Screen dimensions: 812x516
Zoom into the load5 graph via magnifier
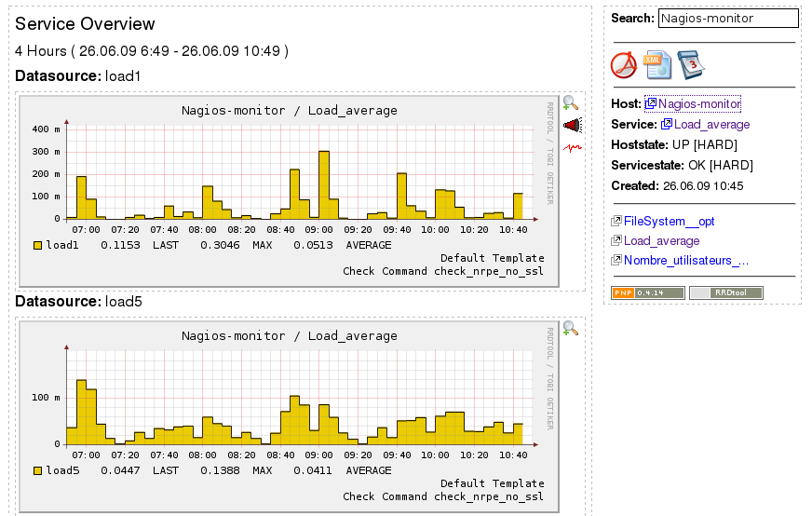tap(571, 328)
